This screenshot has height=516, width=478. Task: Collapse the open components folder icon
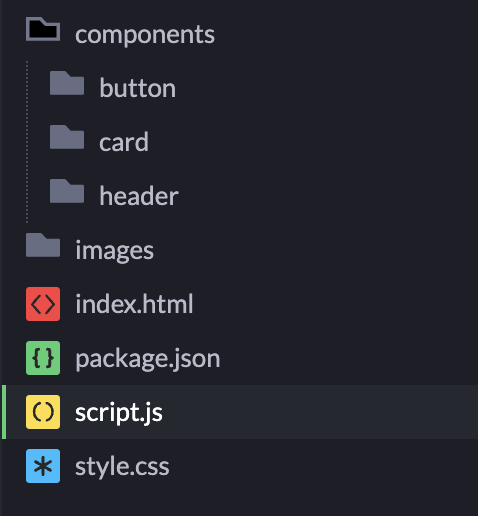pos(43,29)
